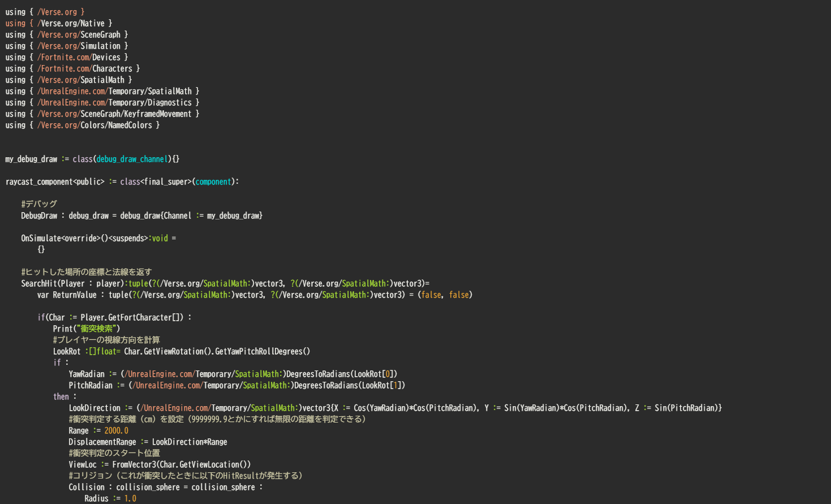Click the #衝突判定する距離 comment line

pyautogui.click(x=217, y=419)
